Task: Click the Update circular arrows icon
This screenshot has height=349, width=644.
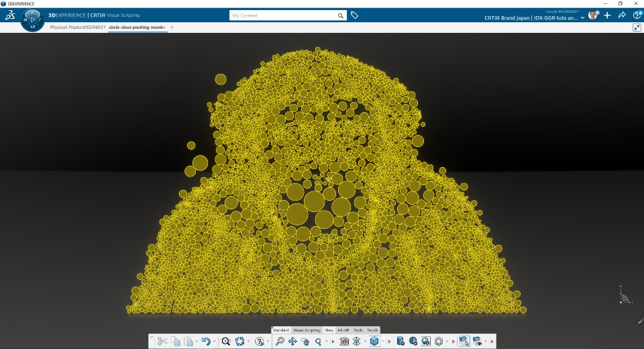Action: [x=240, y=341]
